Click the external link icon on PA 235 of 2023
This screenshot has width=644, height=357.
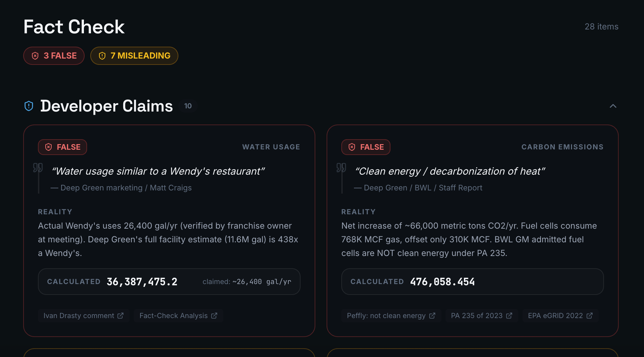coord(510,315)
